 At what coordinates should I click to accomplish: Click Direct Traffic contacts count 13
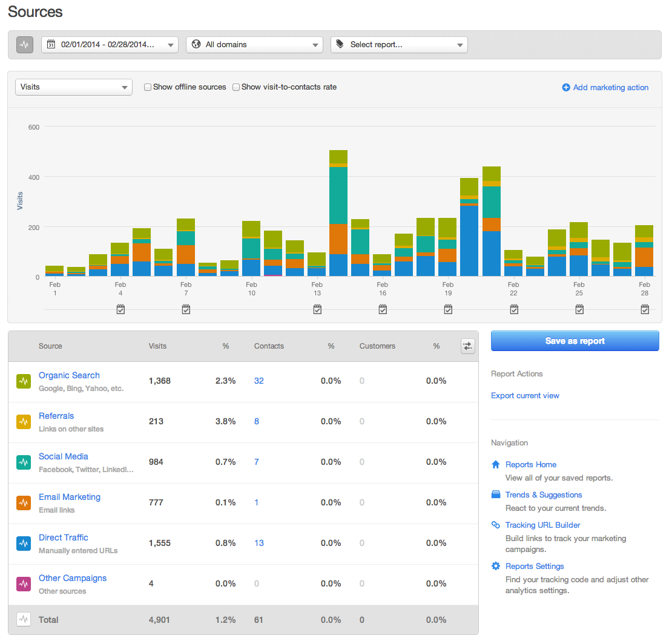point(259,543)
